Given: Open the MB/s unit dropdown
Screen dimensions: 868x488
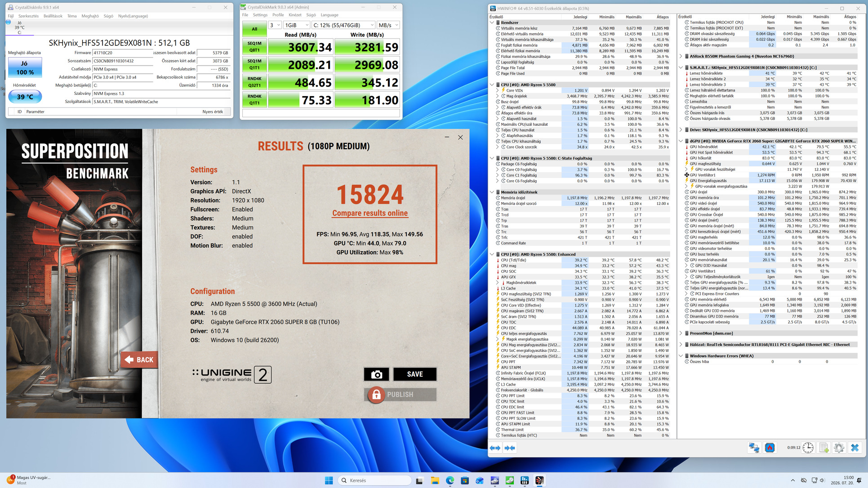Looking at the screenshot, I should coord(388,25).
